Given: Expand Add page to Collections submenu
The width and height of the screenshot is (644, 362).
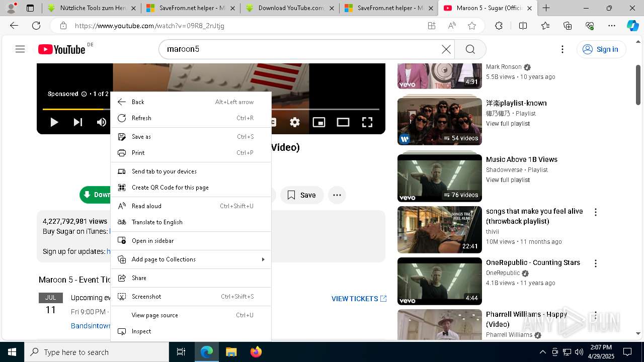Looking at the screenshot, I should (191, 259).
